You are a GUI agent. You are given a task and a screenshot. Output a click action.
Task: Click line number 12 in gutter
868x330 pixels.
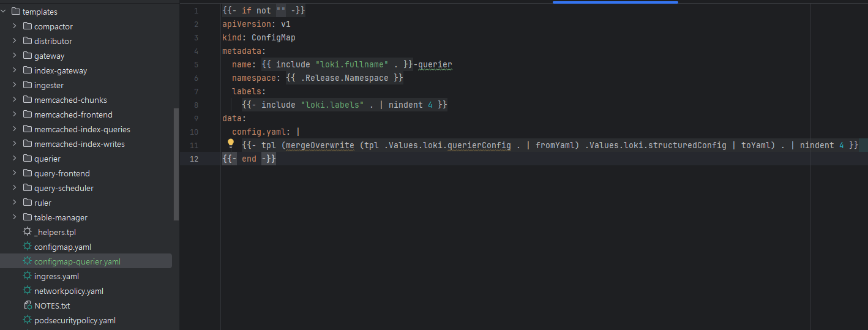tap(194, 159)
